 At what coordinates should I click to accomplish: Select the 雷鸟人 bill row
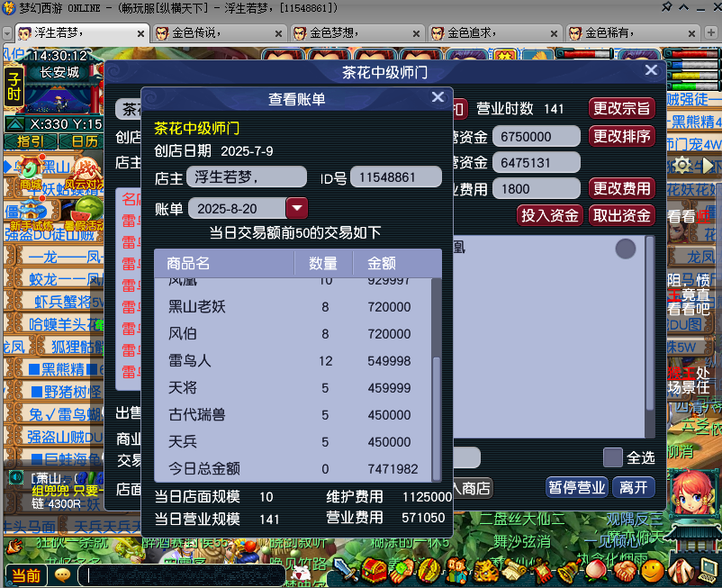(293, 360)
